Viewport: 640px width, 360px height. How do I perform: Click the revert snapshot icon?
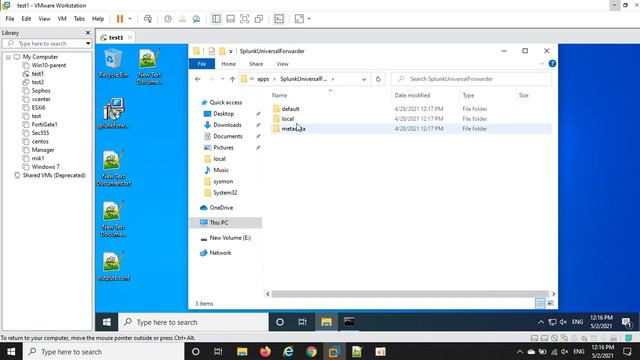[x=182, y=19]
